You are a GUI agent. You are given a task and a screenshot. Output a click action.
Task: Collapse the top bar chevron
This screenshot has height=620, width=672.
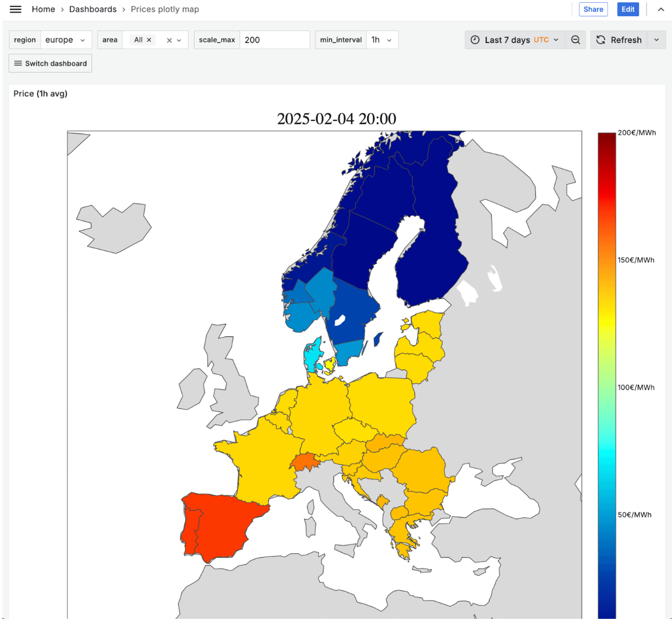click(660, 9)
